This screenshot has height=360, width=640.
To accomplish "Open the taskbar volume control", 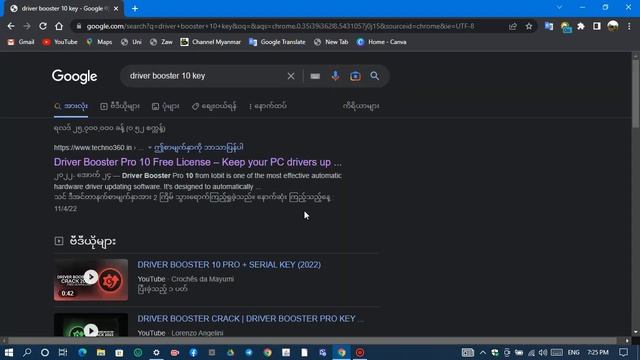I will pyautogui.click(x=542, y=352).
